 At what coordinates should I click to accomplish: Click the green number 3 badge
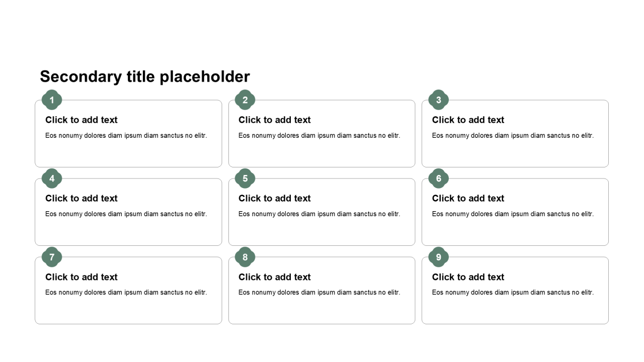(x=439, y=100)
